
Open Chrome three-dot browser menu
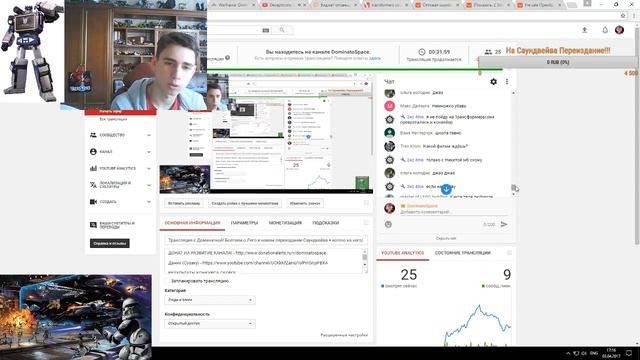634,16
